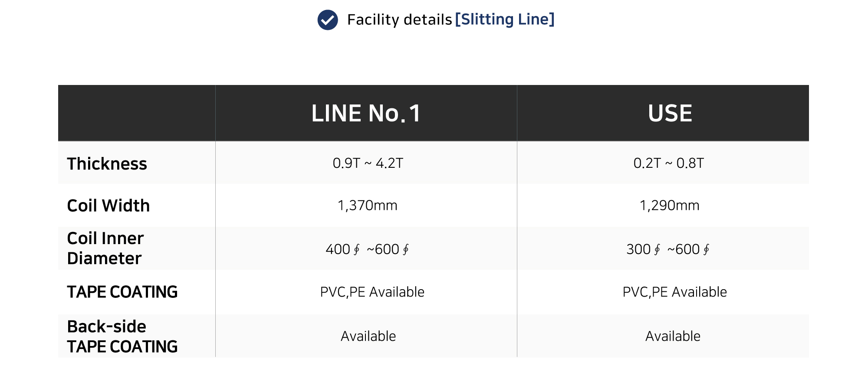Click the 300 ~600 inner diameter value
The width and height of the screenshot is (868, 372).
668,249
